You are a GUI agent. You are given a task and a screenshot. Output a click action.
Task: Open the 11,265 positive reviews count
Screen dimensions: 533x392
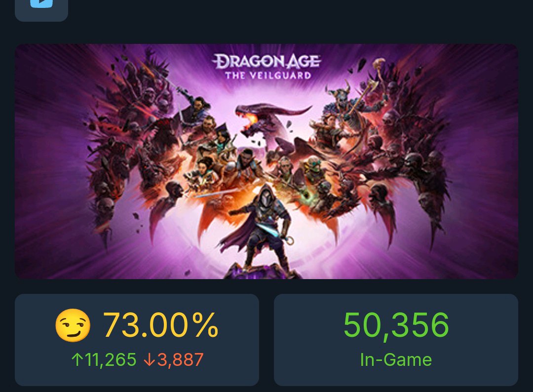pos(110,359)
